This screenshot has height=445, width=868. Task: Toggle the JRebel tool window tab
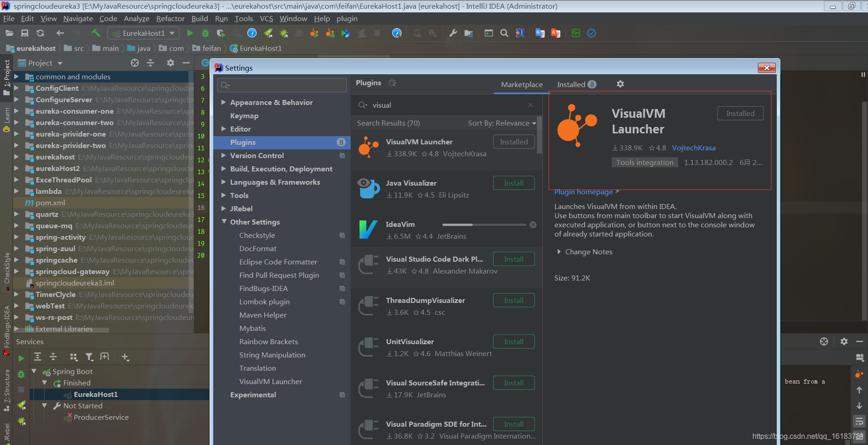tap(6, 433)
